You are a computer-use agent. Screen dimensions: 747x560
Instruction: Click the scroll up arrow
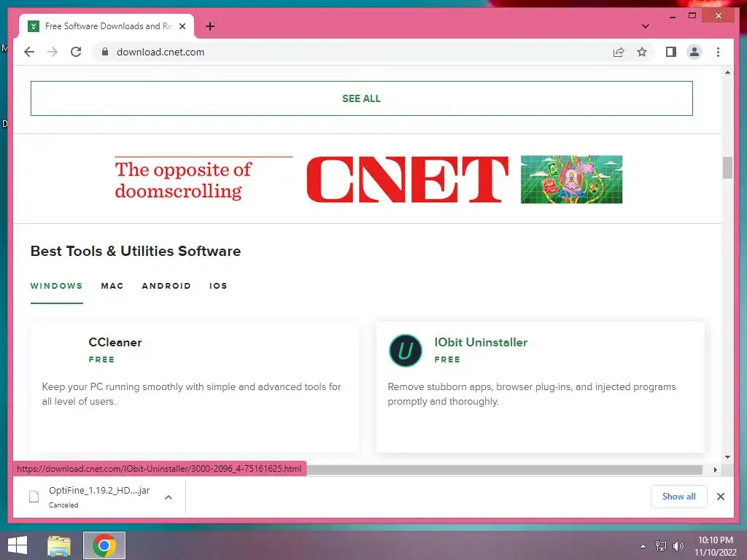(727, 72)
